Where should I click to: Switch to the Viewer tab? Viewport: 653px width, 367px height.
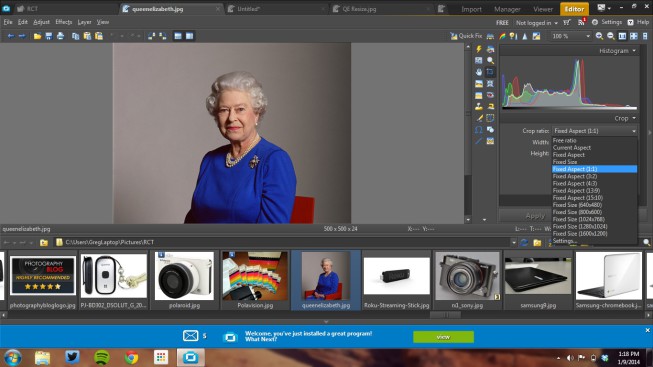[543, 9]
